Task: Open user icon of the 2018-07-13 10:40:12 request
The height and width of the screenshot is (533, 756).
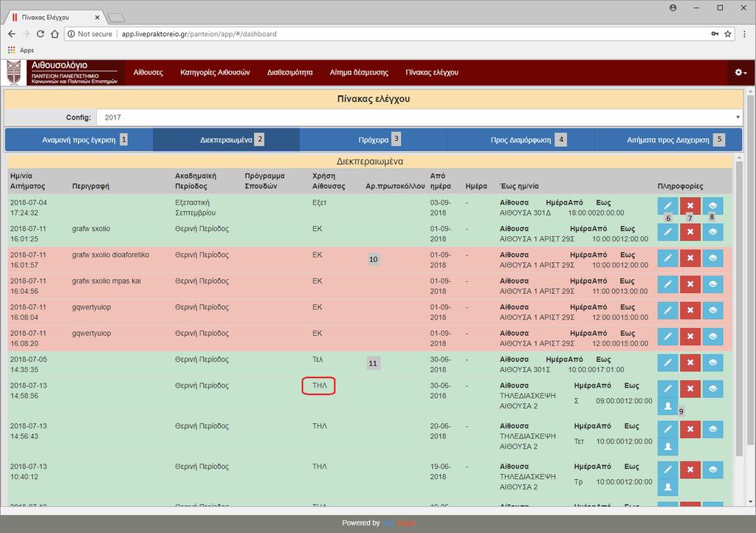Action: point(667,487)
